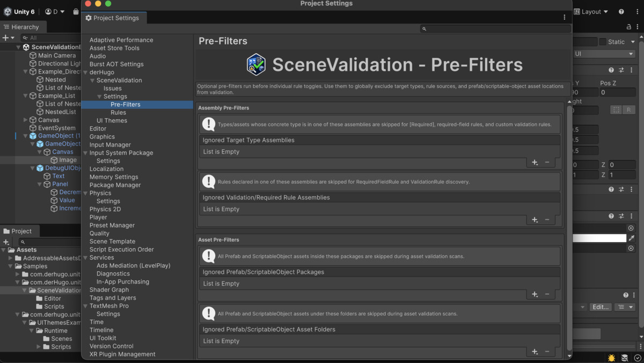Open the Hierarchy create plus dropdown
644x363 pixels.
tap(8, 38)
